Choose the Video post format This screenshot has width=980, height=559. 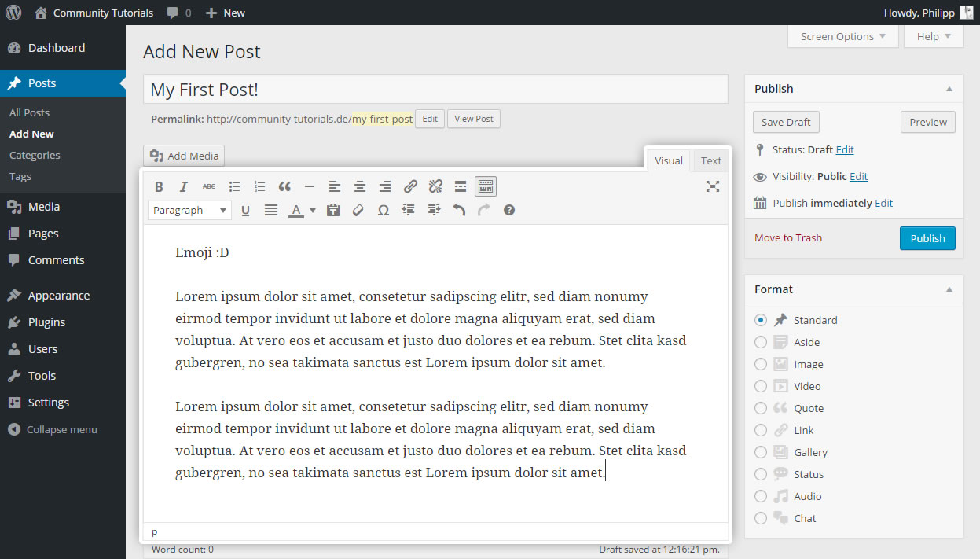tap(760, 386)
